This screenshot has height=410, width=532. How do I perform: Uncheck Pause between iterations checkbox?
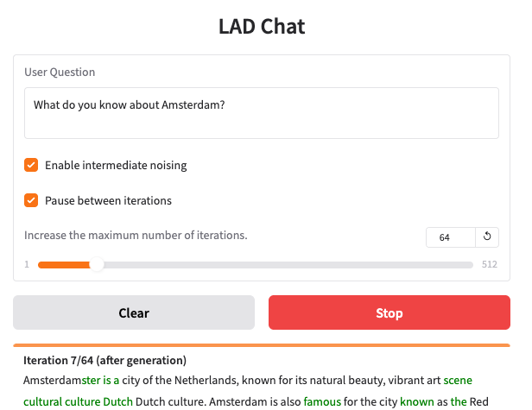(x=31, y=200)
